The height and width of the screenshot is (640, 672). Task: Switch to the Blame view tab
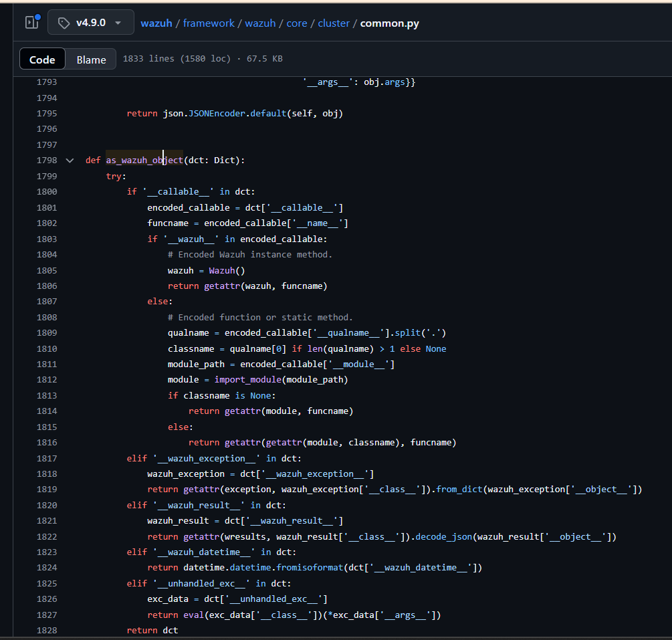click(x=91, y=59)
